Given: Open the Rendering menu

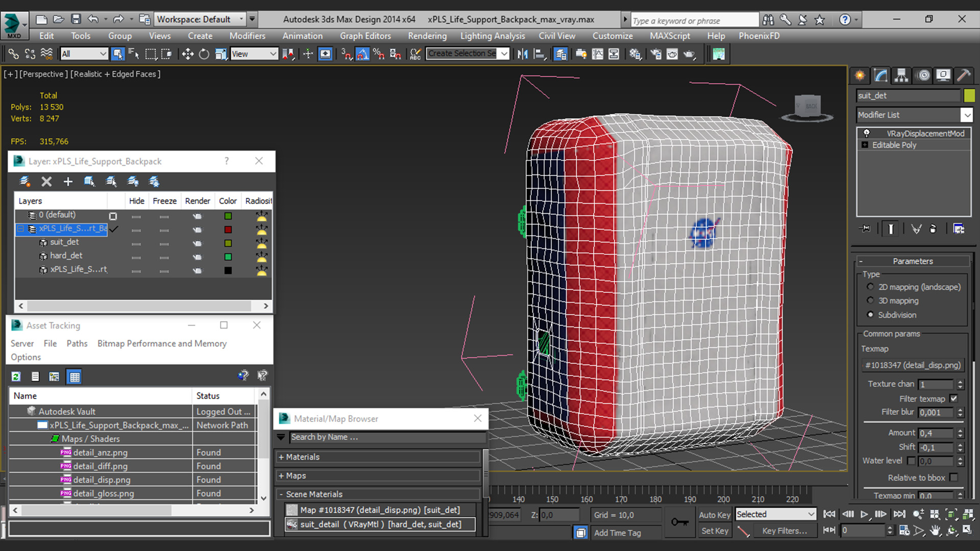Looking at the screenshot, I should tap(427, 36).
